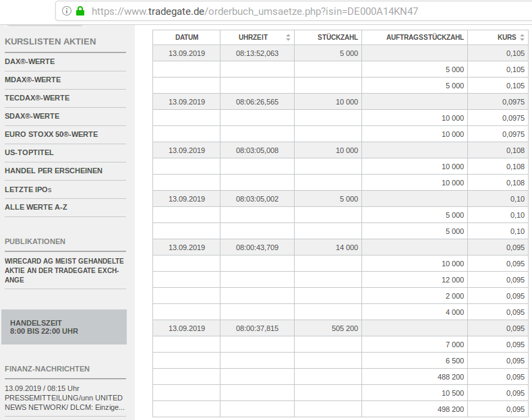
Task: Click Stückzahl value 14 000
Action: coord(347,247)
